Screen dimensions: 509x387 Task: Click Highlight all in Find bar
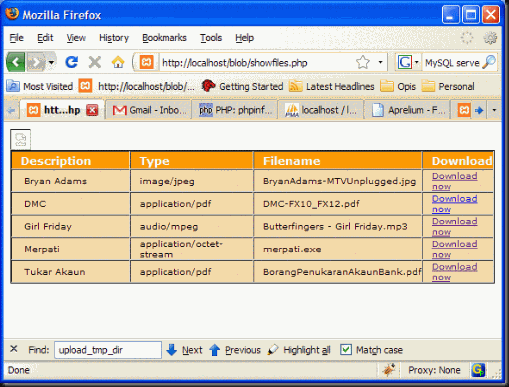[299, 350]
